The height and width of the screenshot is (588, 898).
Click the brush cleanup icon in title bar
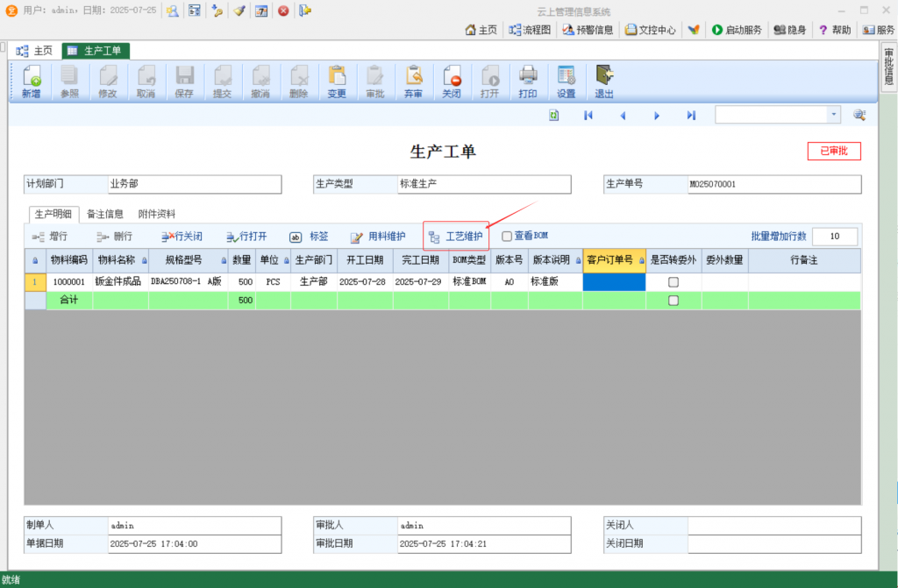pos(239,11)
